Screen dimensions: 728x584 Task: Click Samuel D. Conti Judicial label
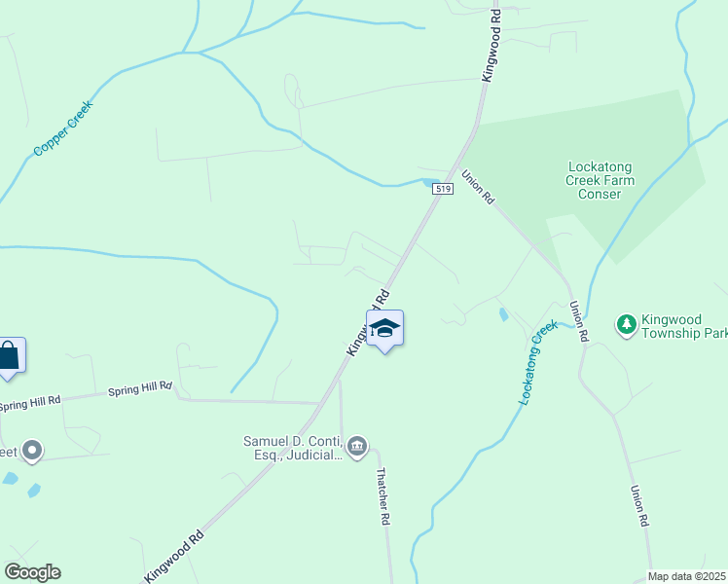(293, 448)
